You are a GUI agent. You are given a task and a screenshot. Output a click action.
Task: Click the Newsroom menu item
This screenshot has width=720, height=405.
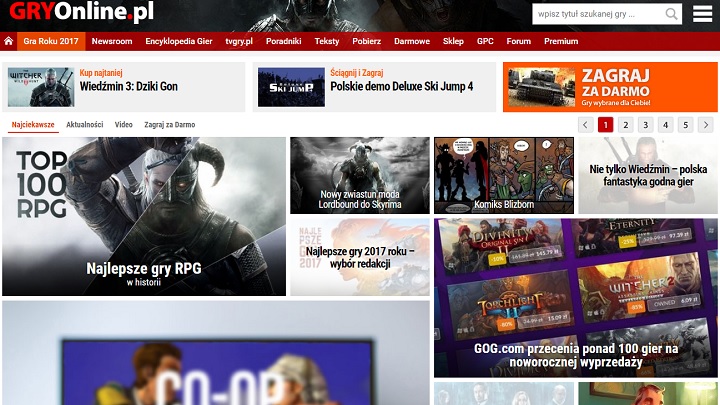pyautogui.click(x=112, y=42)
